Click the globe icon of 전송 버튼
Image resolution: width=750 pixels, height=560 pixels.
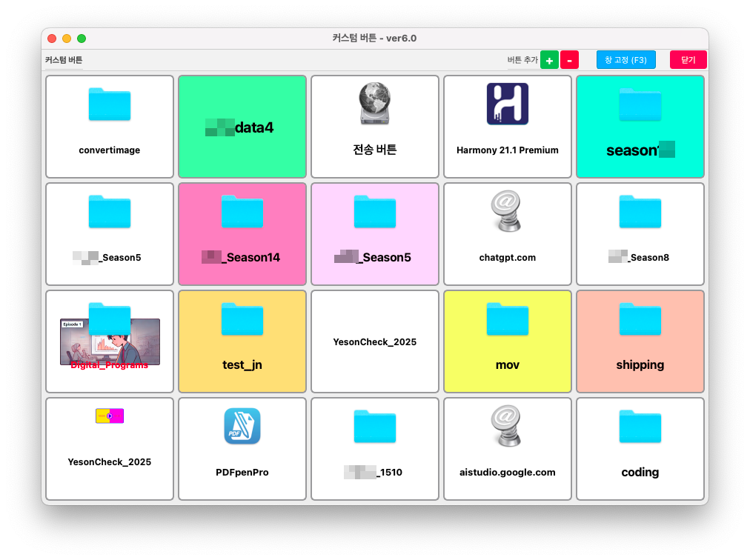(x=374, y=103)
